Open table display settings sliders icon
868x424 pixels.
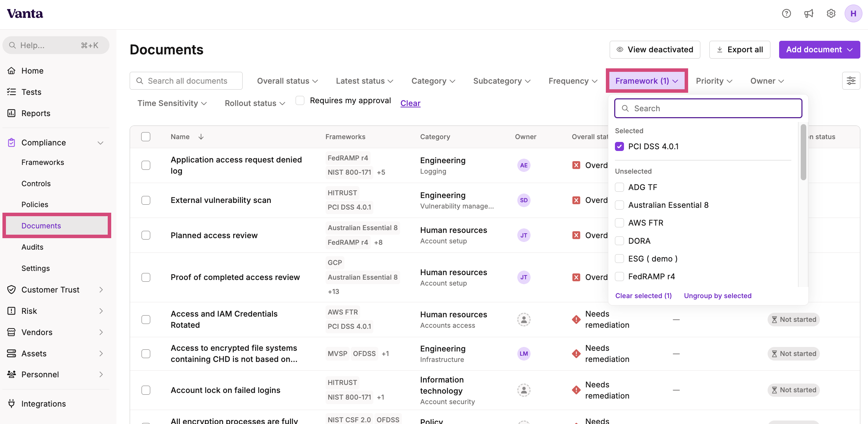tap(851, 81)
